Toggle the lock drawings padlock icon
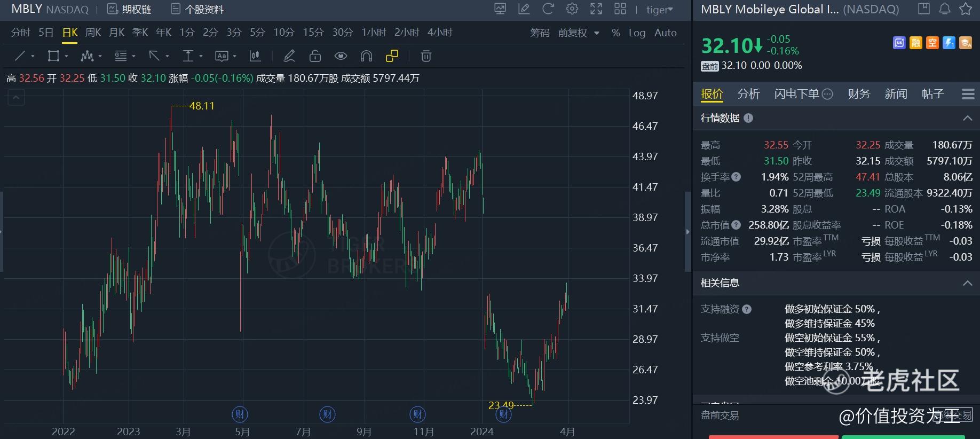 click(315, 56)
